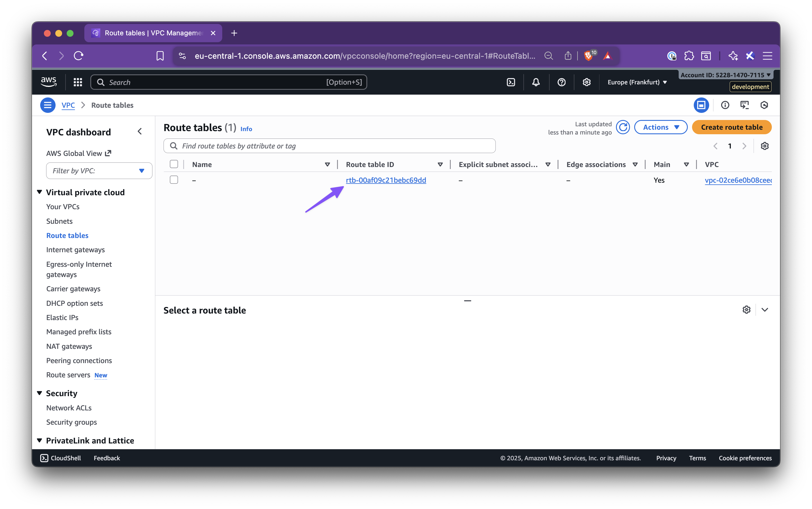Screen dimensions: 812x509
Task: Open the AWS help question mark icon
Action: coord(561,82)
